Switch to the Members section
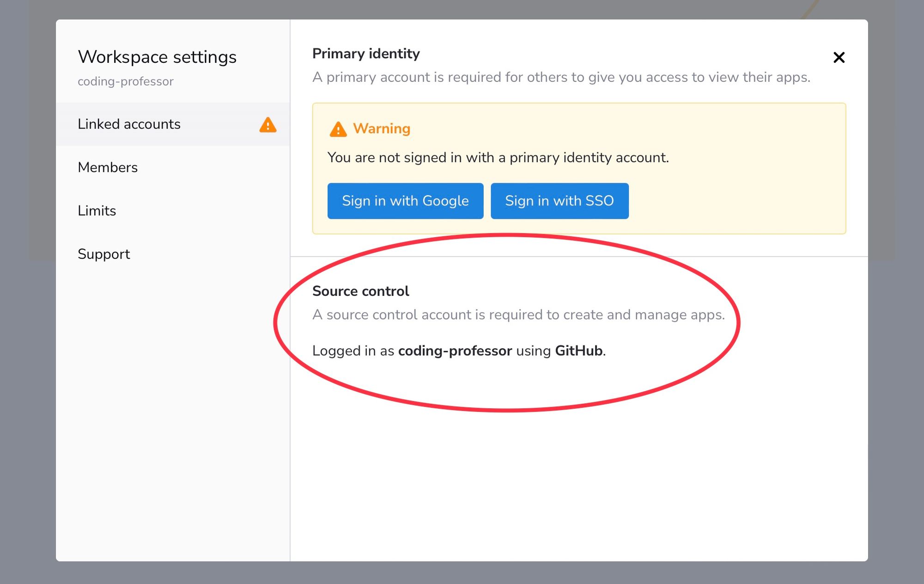This screenshot has width=924, height=584. pos(108,167)
